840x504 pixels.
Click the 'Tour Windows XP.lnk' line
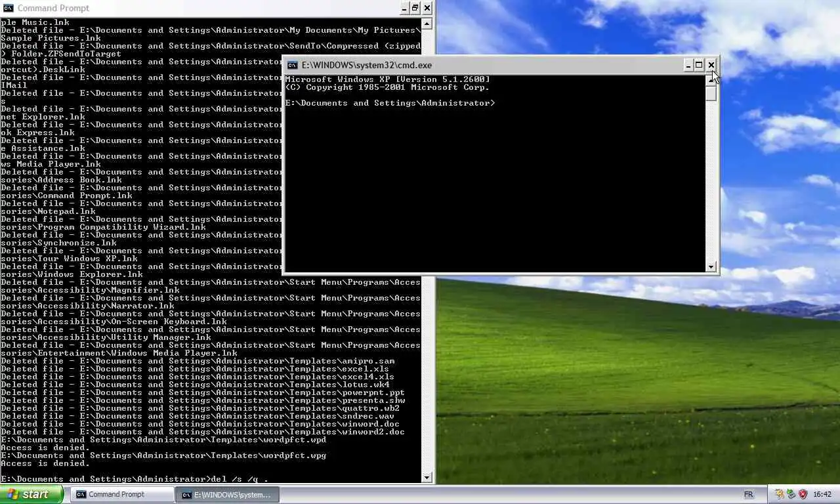68,259
